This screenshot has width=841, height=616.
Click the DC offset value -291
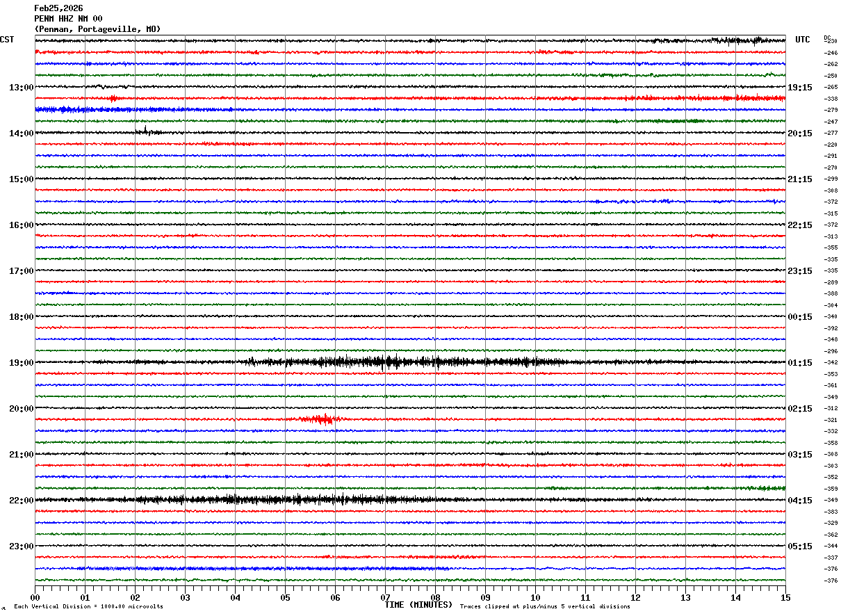click(x=831, y=156)
